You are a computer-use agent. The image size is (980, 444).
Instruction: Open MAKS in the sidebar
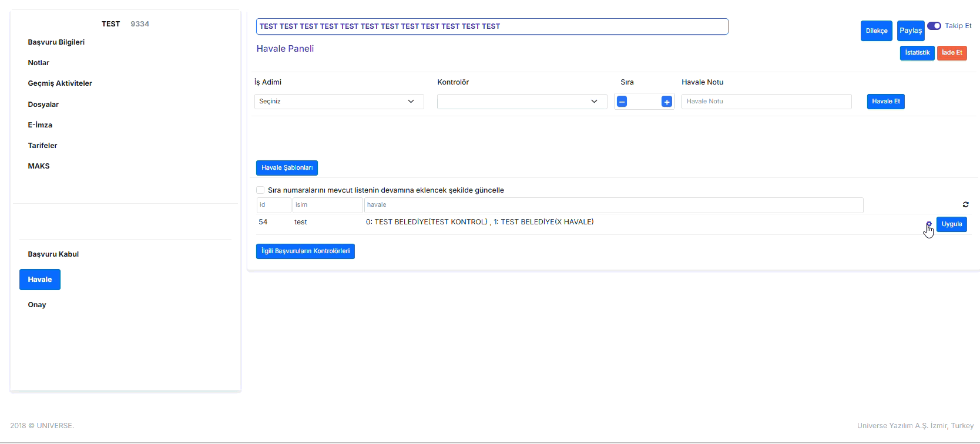39,166
